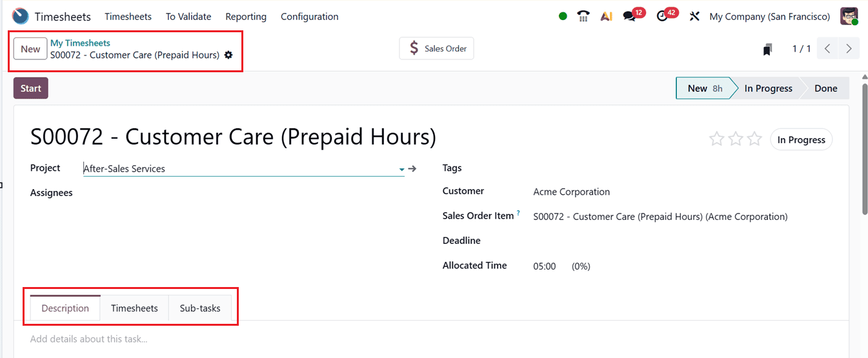868x358 pixels.
Task: Switch to the Timesheets tab
Action: pyautogui.click(x=134, y=308)
